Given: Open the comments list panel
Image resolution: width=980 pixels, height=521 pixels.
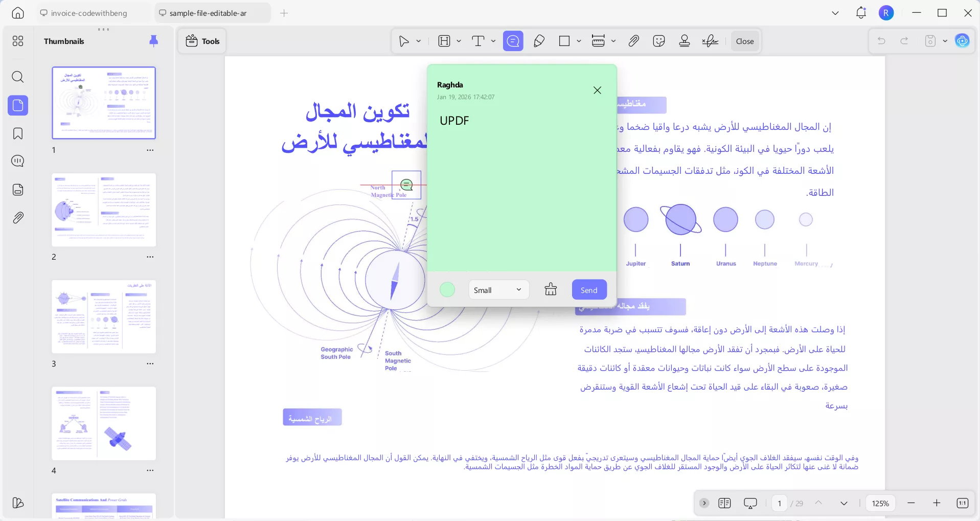Looking at the screenshot, I should (x=18, y=162).
